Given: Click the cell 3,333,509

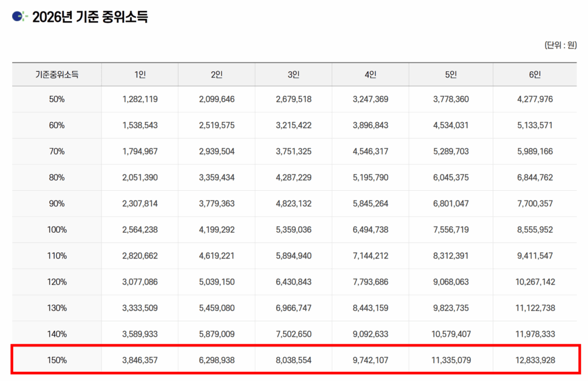Looking at the screenshot, I should pos(140,308).
